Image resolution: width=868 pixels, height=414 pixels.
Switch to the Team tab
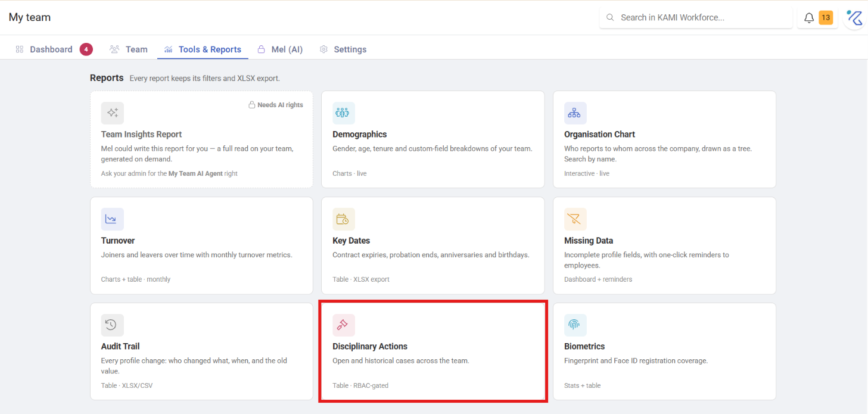pos(129,49)
